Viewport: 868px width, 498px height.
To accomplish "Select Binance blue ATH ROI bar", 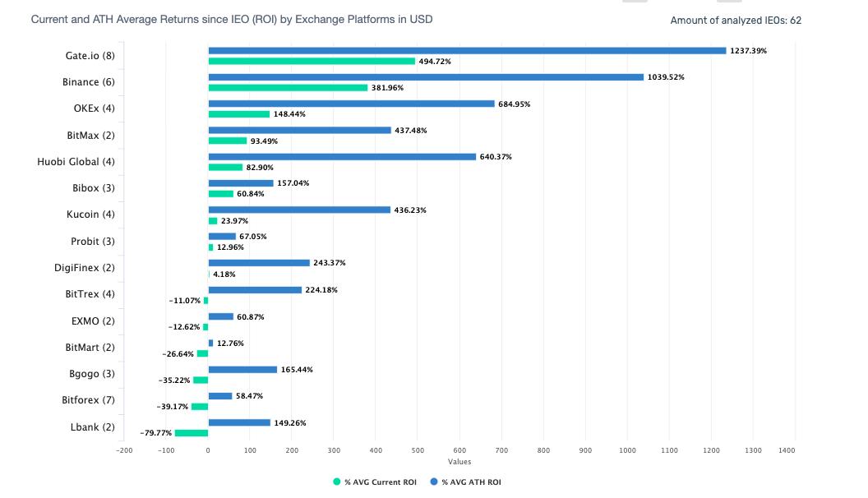I will coord(427,77).
